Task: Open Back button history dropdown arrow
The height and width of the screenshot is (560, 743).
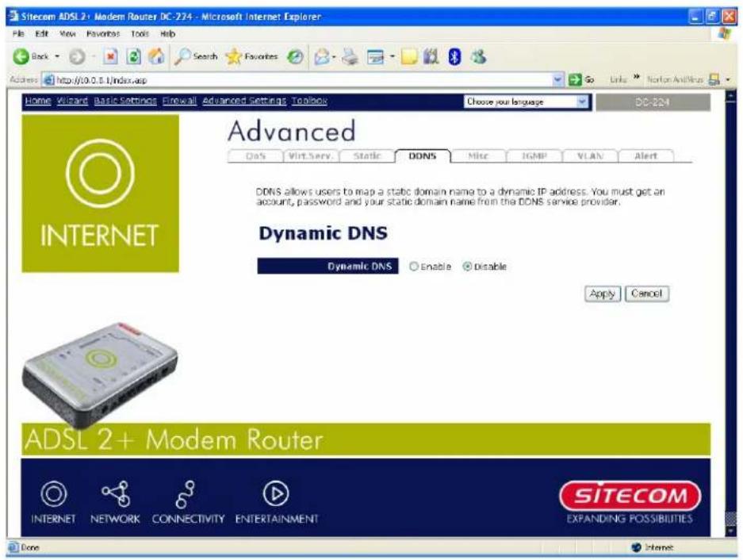Action: (57, 56)
